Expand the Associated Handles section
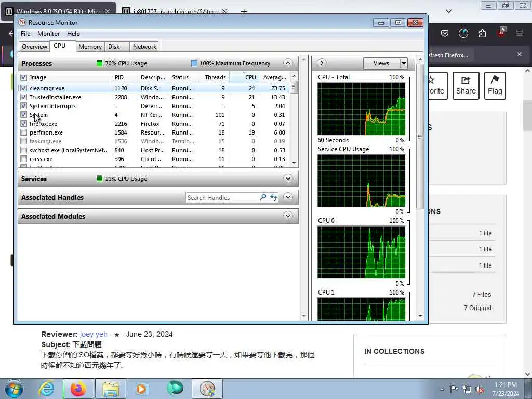This screenshot has height=399, width=532. click(288, 197)
